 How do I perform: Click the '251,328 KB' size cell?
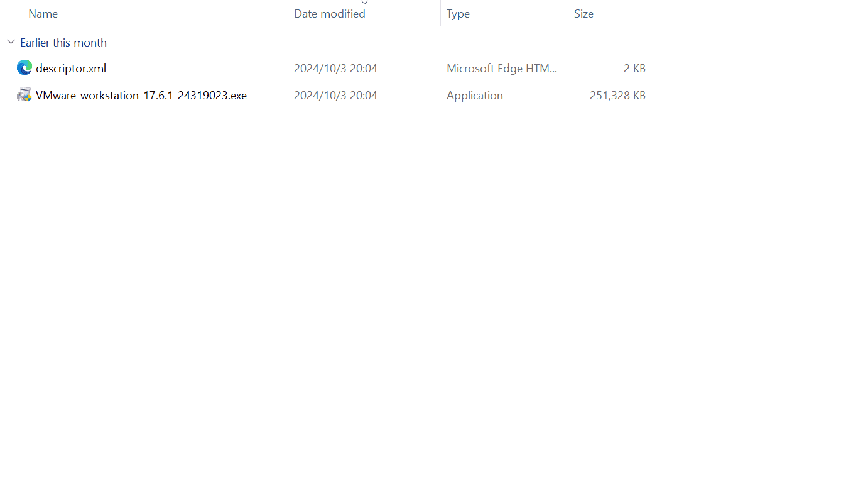617,95
